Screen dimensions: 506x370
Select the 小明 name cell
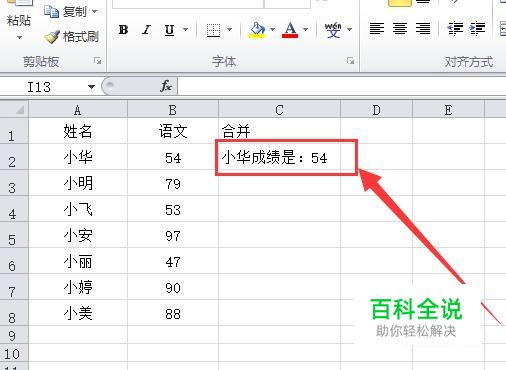click(78, 183)
